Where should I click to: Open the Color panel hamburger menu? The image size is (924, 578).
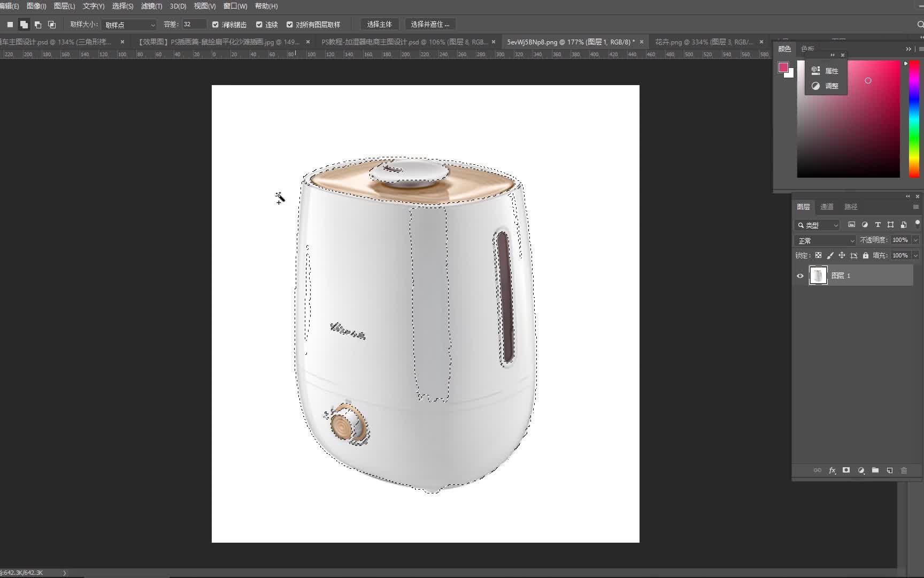pos(921,49)
